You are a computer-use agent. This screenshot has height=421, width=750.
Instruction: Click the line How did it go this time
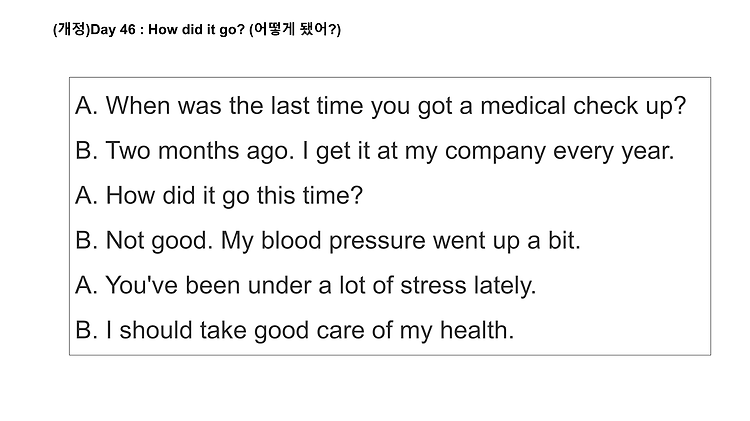[x=219, y=196]
